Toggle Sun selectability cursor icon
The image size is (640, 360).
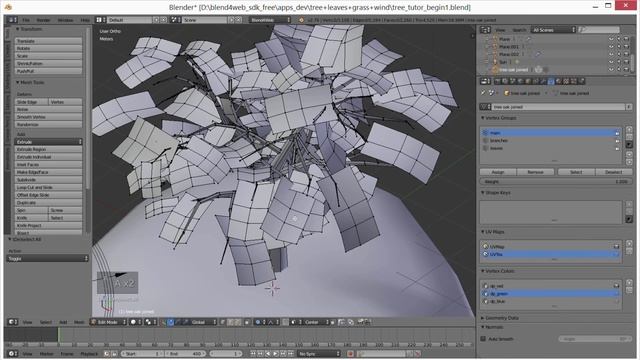pyautogui.click(x=619, y=62)
